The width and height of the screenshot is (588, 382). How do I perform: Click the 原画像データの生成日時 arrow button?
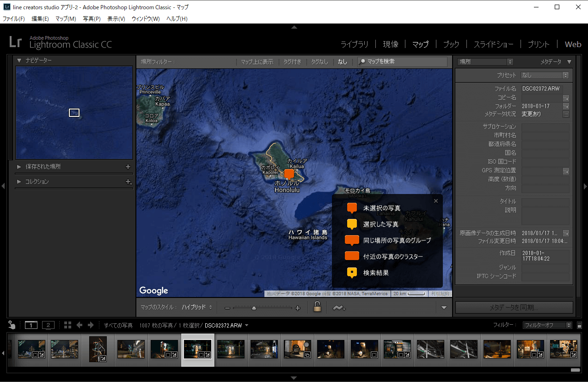pyautogui.click(x=566, y=233)
